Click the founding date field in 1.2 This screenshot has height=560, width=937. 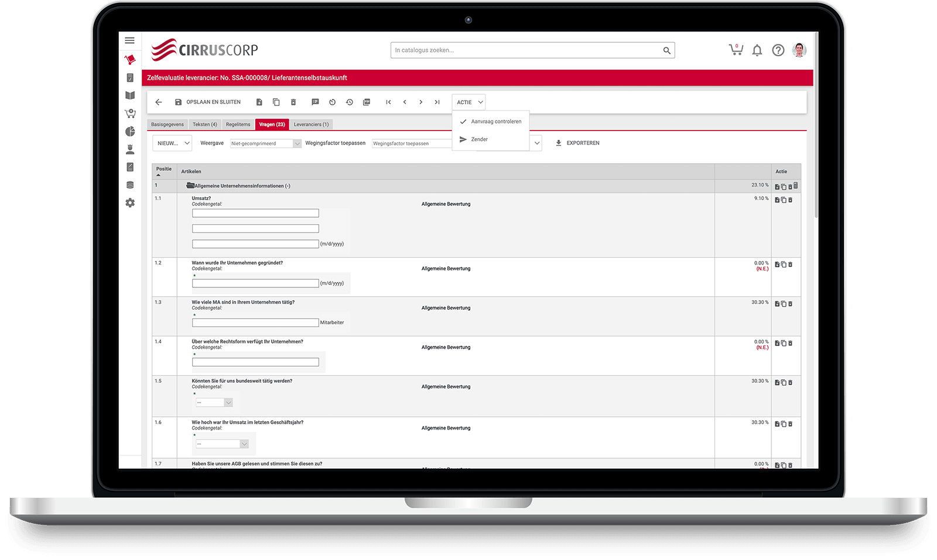tap(255, 283)
